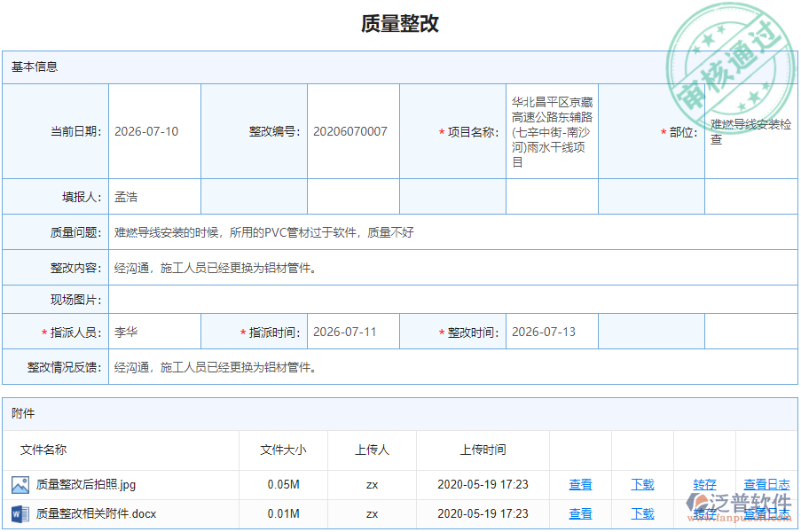The image size is (801, 532).
Task: Click the image icon beside 质量整改后拍照.jpg
Action: (x=20, y=485)
